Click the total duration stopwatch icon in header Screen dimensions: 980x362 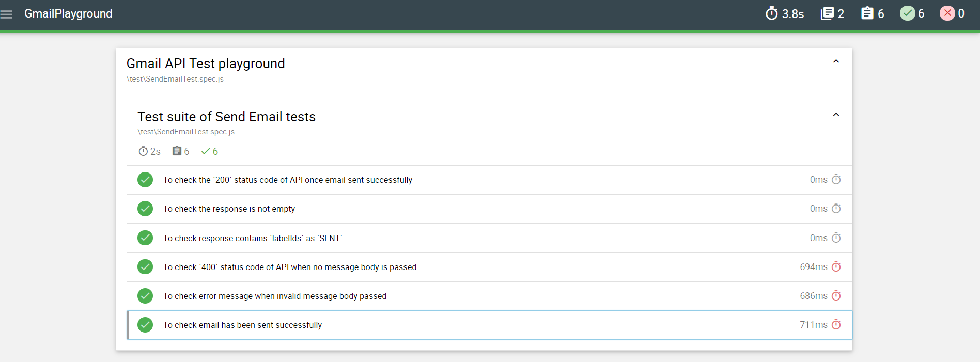pos(771,13)
